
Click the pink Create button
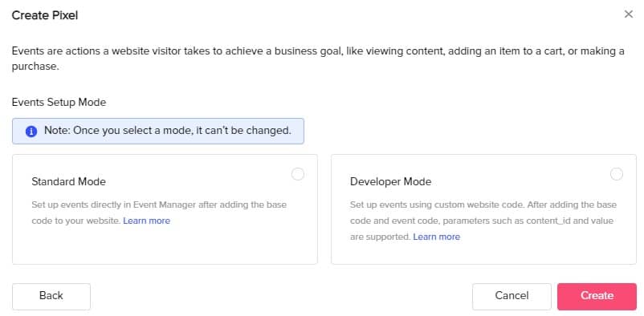coord(597,296)
